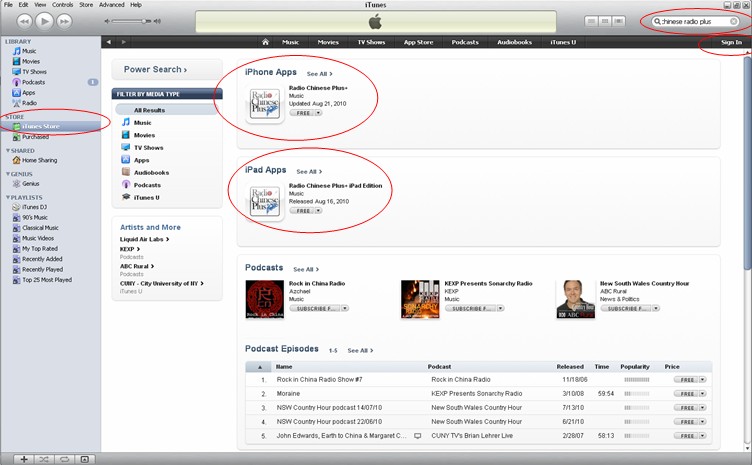Collapse the Playlists section in the sidebar

coord(8,197)
